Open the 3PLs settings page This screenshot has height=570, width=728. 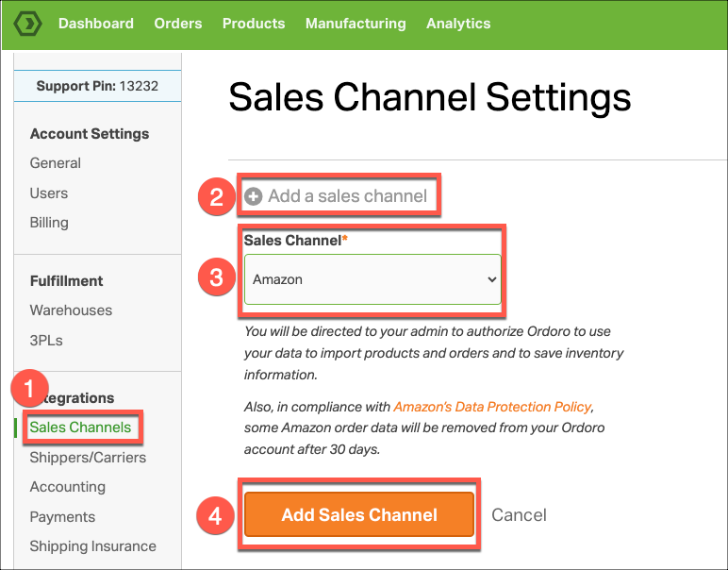tap(46, 341)
